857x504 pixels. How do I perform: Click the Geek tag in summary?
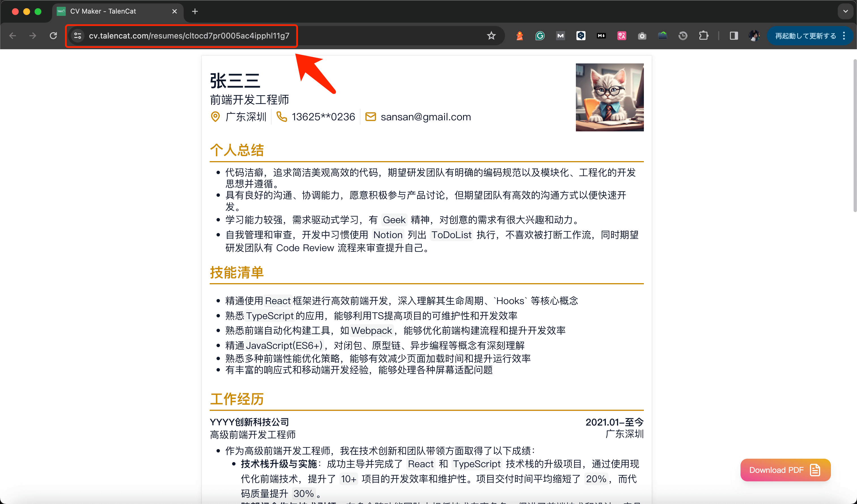[x=394, y=219]
